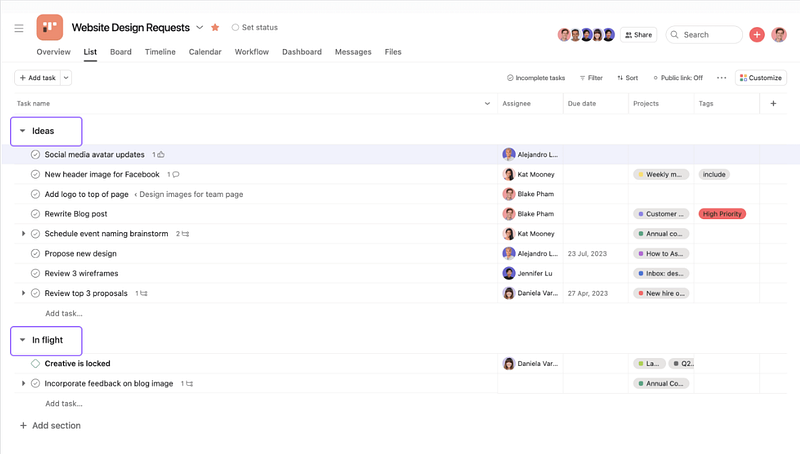800x454 pixels.
Task: Switch to the Dashboard tab
Action: point(302,52)
